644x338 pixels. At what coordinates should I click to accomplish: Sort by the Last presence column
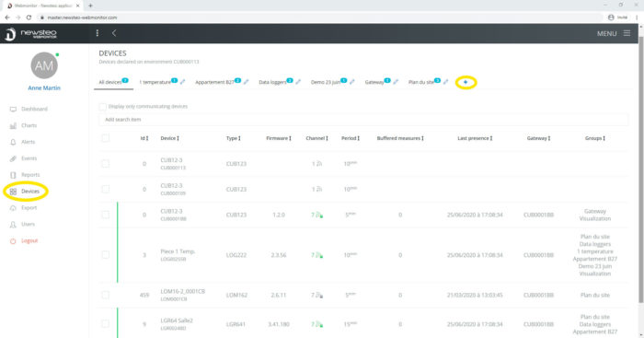[x=475, y=138]
